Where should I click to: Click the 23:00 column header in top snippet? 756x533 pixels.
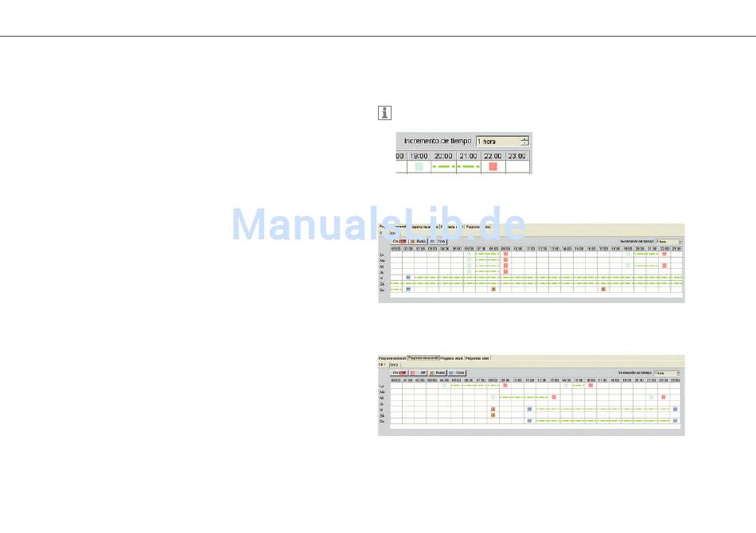click(516, 156)
